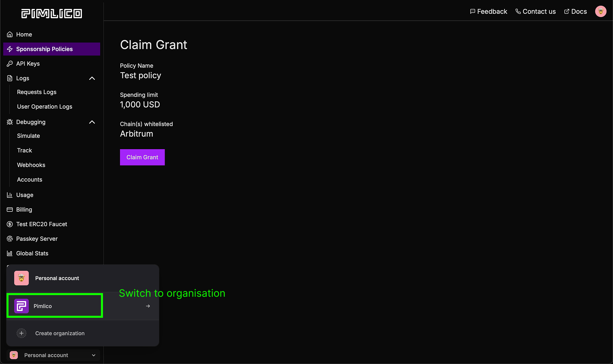This screenshot has width=613, height=364.
Task: Click the Docs external link icon
Action: tap(567, 11)
